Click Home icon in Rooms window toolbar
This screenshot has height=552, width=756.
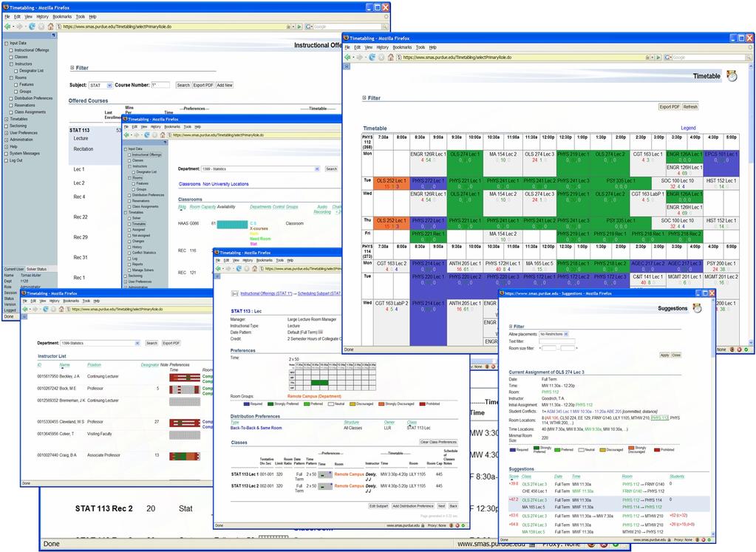163,135
